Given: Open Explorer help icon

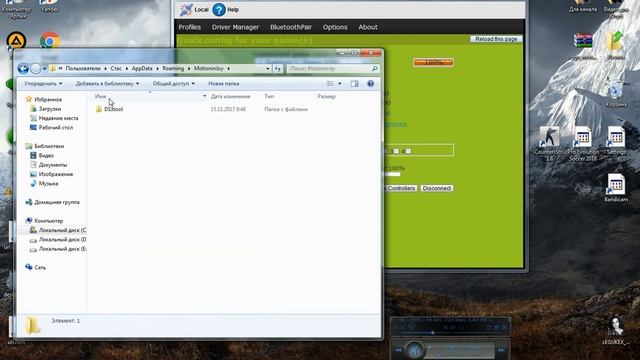Looking at the screenshot, I should click(370, 84).
